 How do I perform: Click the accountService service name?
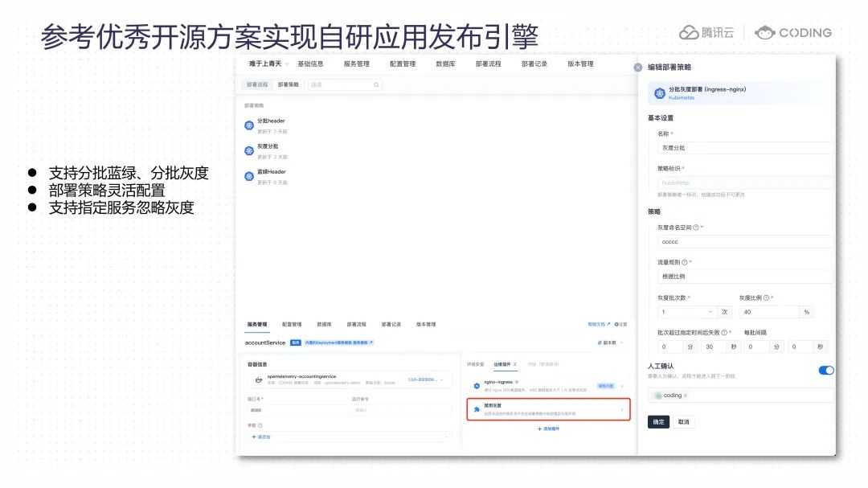click(265, 342)
